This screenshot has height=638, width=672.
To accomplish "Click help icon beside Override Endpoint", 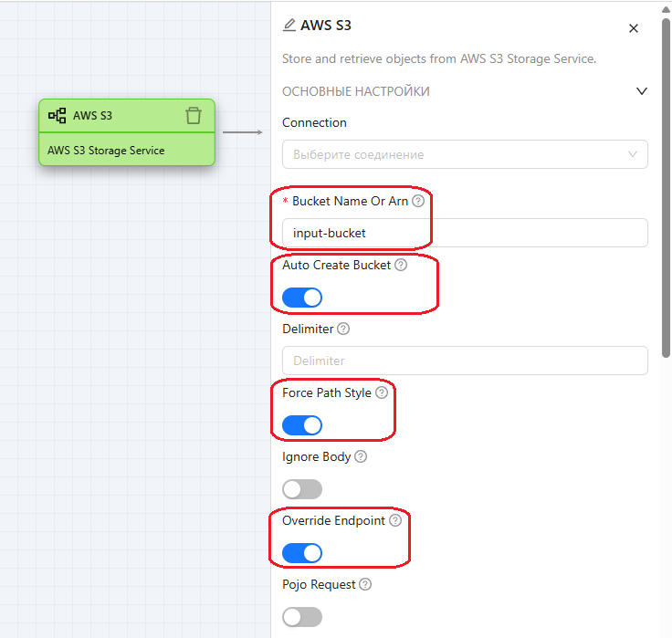I will point(395,521).
